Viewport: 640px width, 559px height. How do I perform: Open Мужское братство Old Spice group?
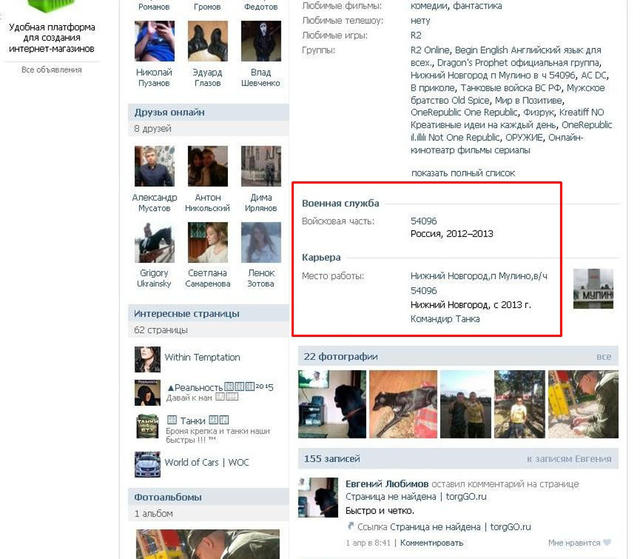click(x=508, y=94)
